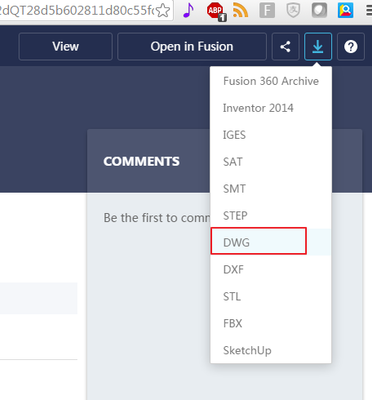Click the View button
Viewport: 372px width, 400px height.
pos(66,47)
